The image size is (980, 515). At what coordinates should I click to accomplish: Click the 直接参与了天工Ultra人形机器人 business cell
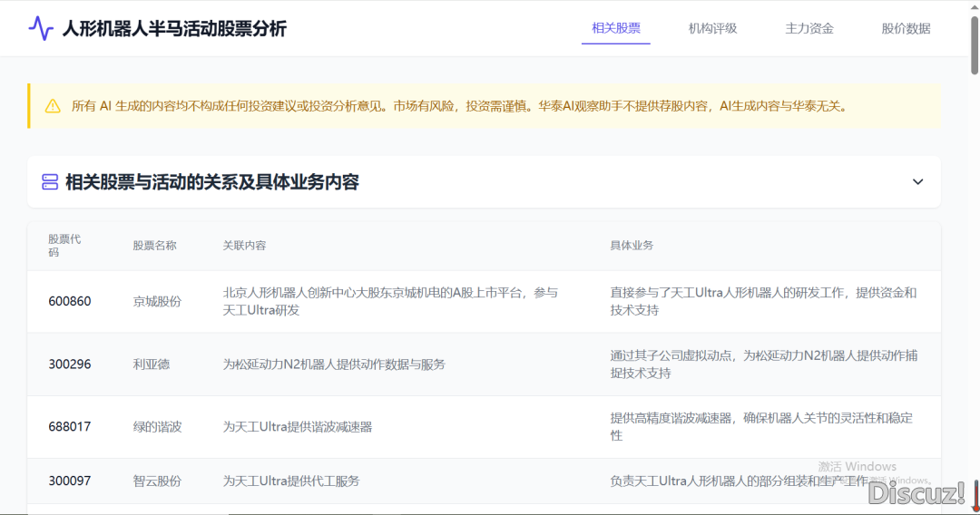click(x=763, y=302)
